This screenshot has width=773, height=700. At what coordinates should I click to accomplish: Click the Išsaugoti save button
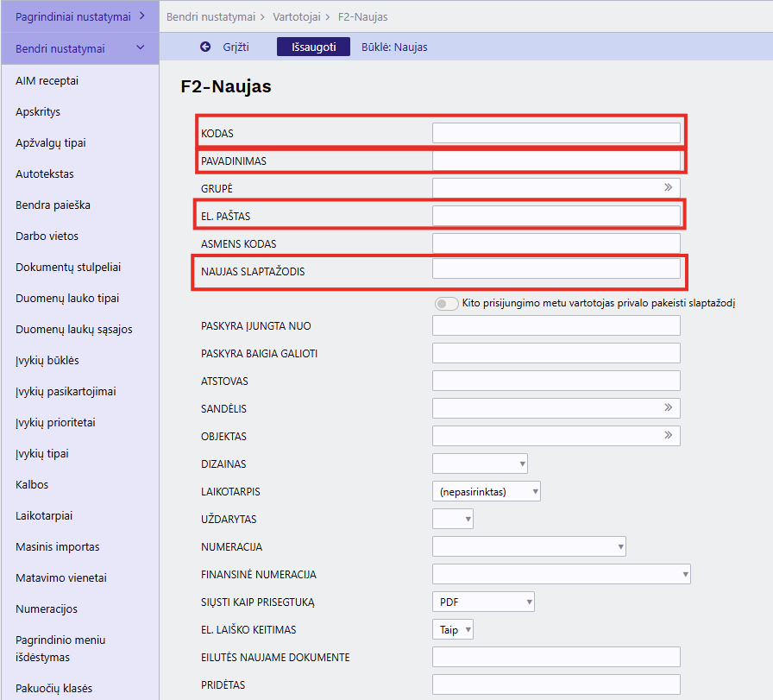tap(313, 47)
